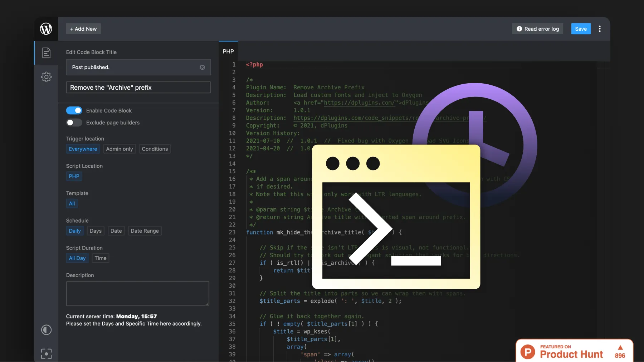Disable the Enable Code Block toggle
Screen dimensions: 644x362
[74, 110]
